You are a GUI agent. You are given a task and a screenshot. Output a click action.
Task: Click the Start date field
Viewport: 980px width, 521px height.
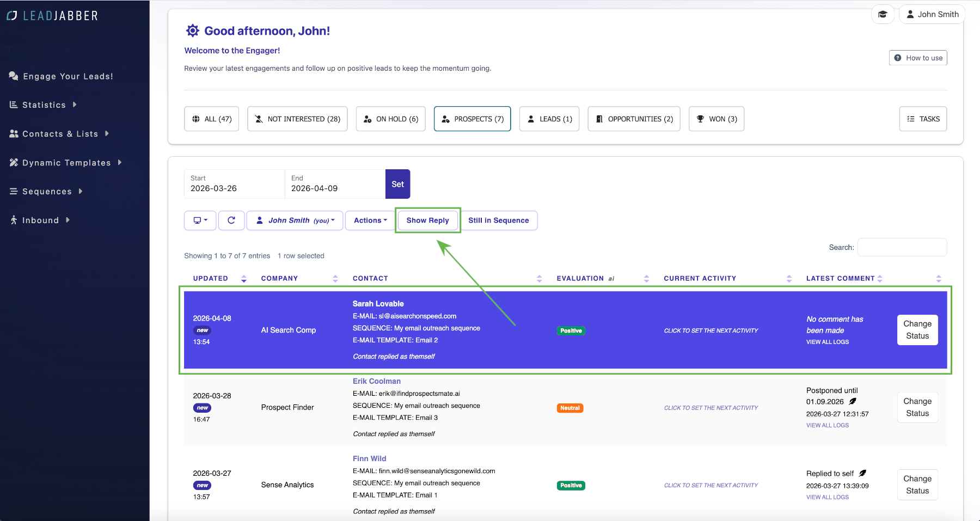(x=235, y=184)
